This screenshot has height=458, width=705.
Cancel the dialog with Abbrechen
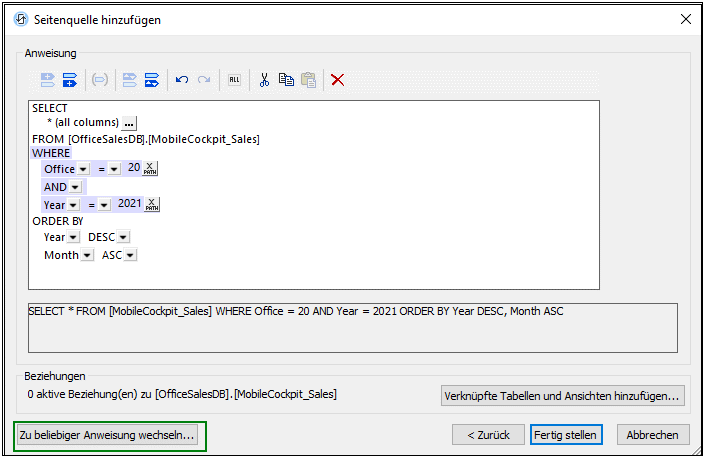[653, 435]
